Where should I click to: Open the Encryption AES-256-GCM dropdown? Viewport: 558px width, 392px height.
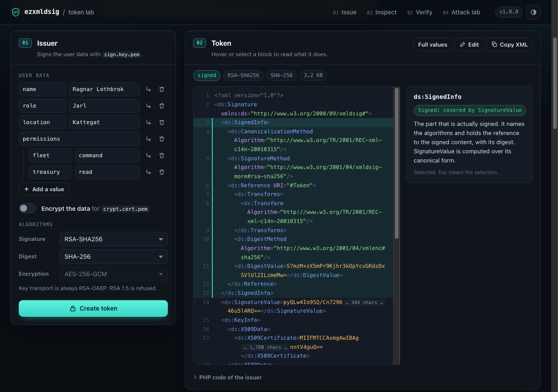coord(113,274)
